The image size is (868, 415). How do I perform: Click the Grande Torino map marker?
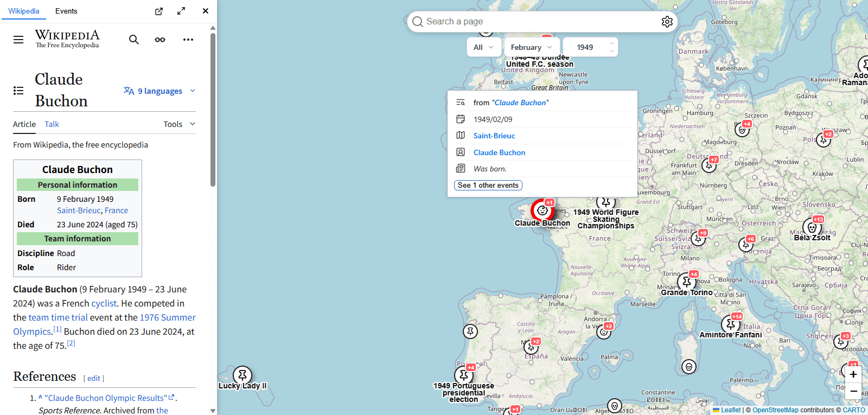pos(687,282)
